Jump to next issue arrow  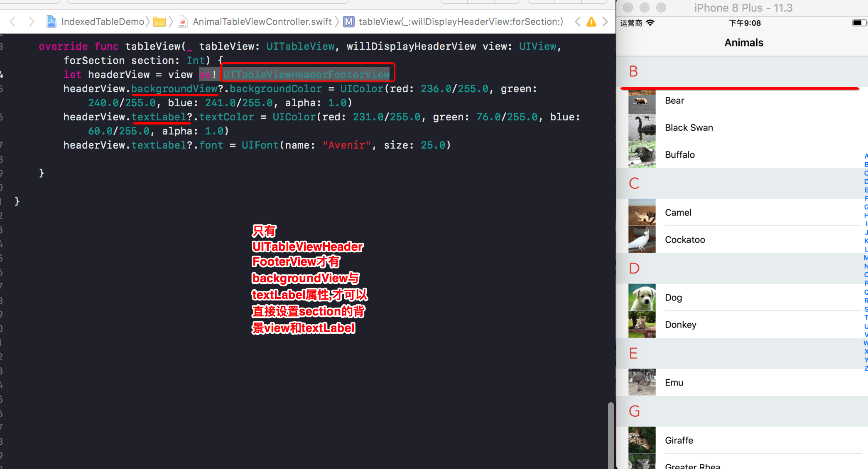[x=606, y=22]
